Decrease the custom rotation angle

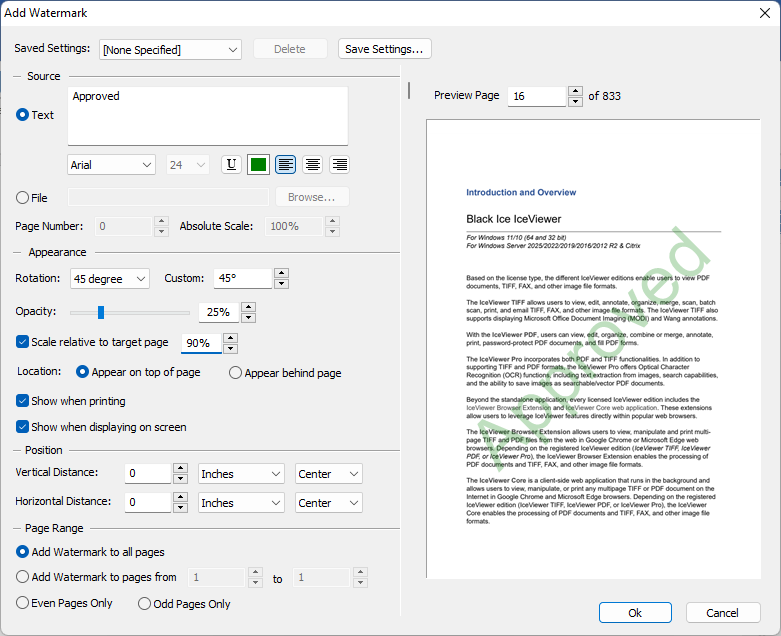click(281, 283)
